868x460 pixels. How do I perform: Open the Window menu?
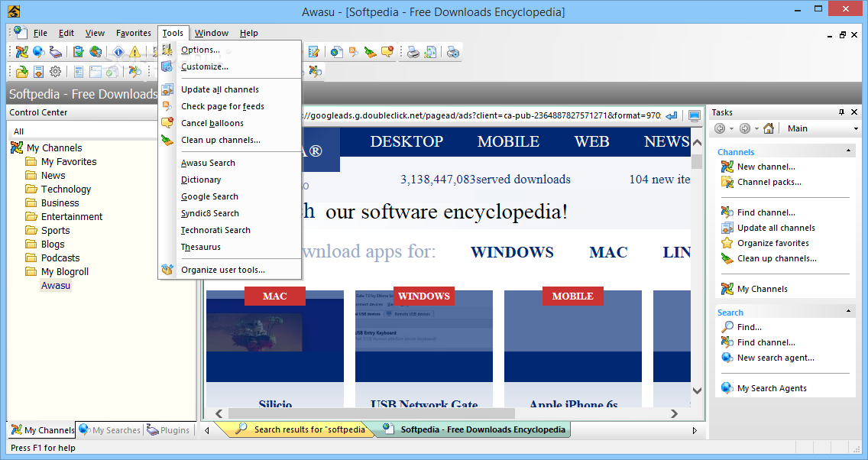[212, 33]
